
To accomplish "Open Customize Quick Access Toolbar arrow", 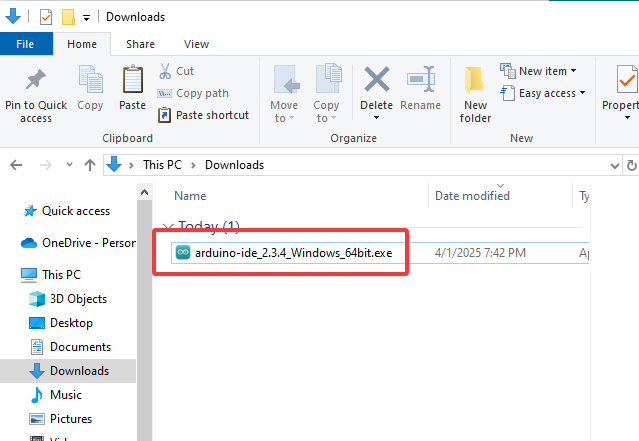I will [x=86, y=18].
